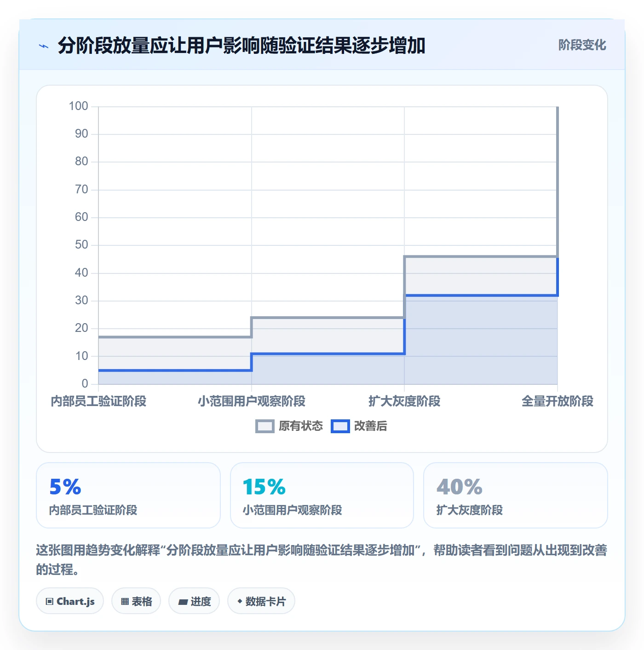Click the lightning bolt icon beside the title
This screenshot has height=650, width=644.
click(44, 46)
